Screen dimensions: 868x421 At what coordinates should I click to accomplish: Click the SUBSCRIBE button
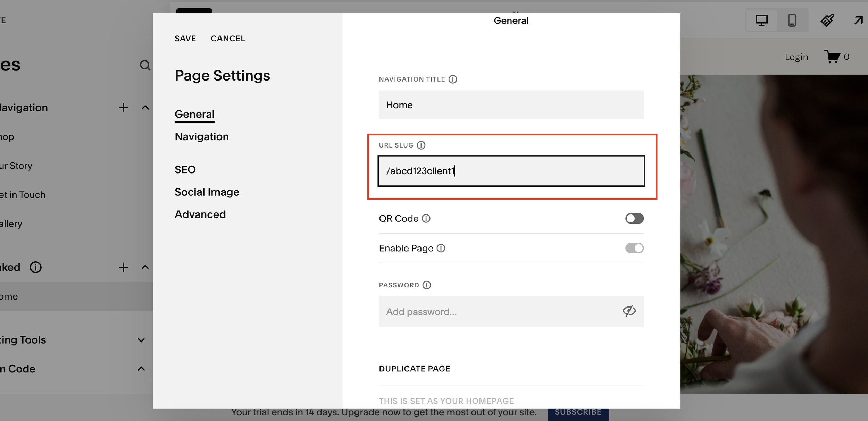578,412
